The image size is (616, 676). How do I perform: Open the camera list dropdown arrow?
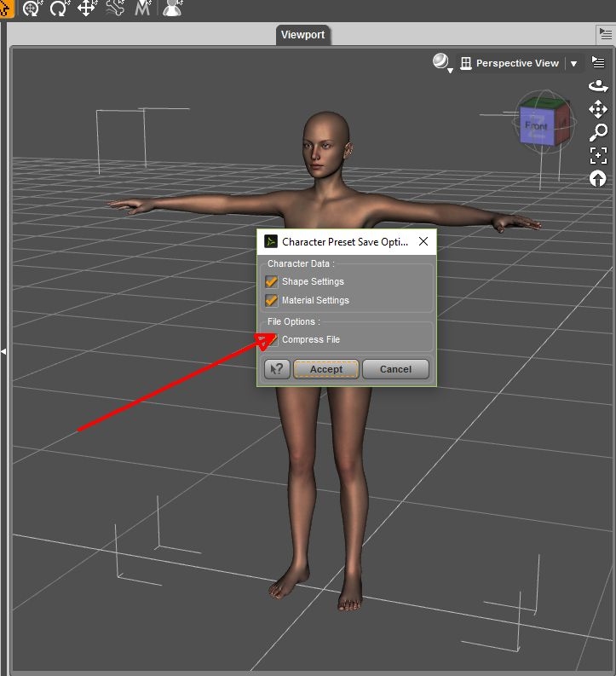(573, 64)
